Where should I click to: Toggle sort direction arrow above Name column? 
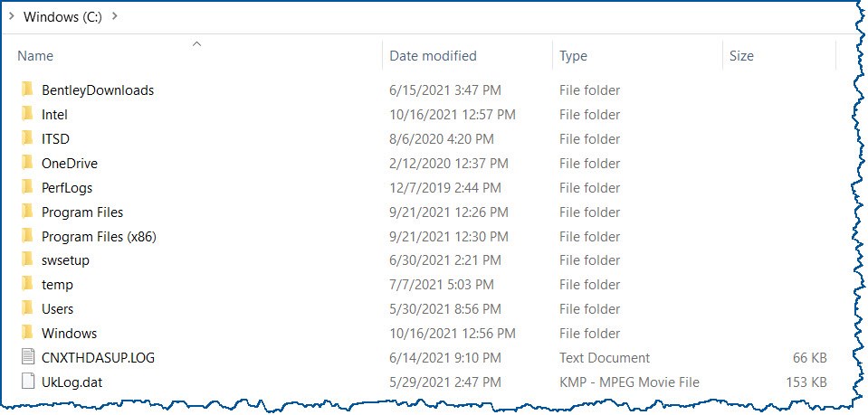[196, 43]
